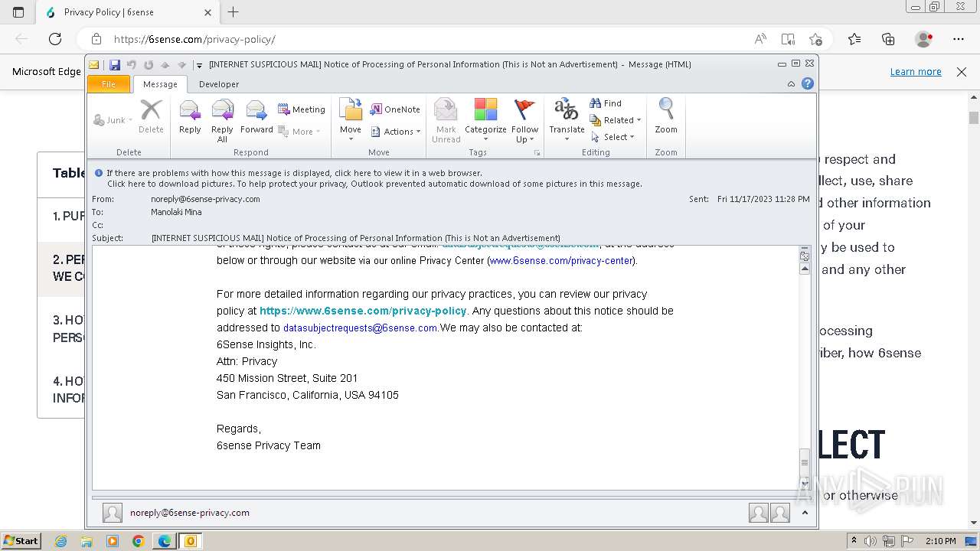Screen dimensions: 980x551
Task: Click the sender noreply@6sense-privacy.com in People Pane
Action: click(x=190, y=513)
